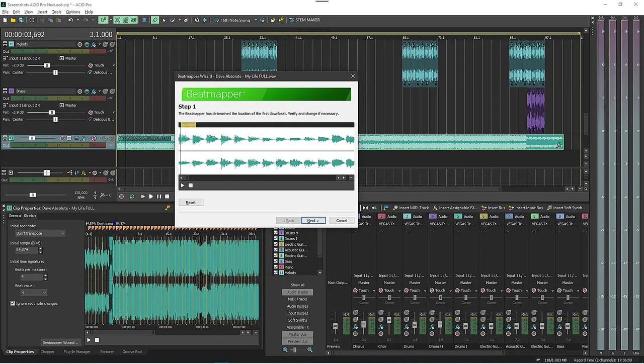Open the Undo history dropdown arrow
The image size is (644, 364).
pos(78,20)
